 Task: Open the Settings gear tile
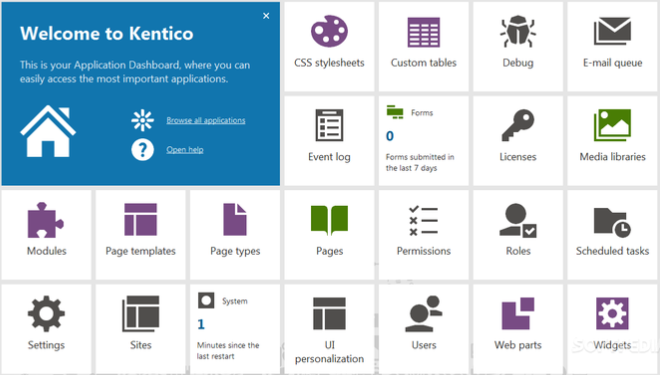pyautogui.click(x=46, y=329)
